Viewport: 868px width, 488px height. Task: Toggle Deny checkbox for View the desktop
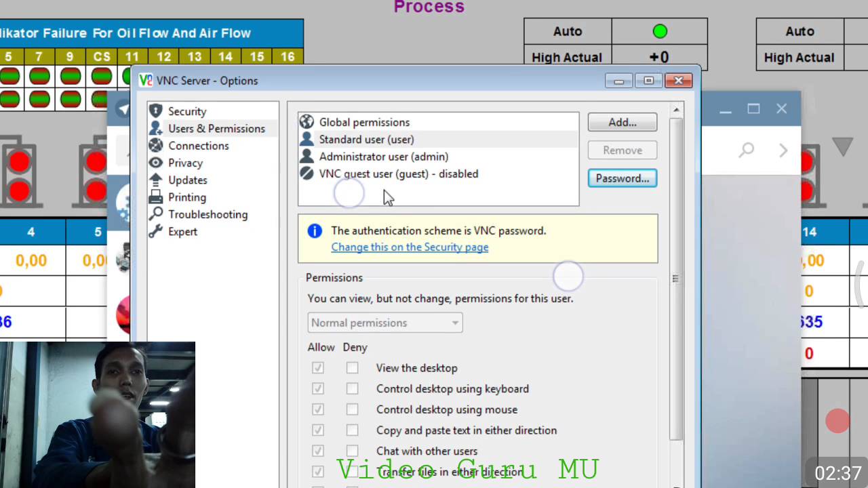(x=352, y=368)
